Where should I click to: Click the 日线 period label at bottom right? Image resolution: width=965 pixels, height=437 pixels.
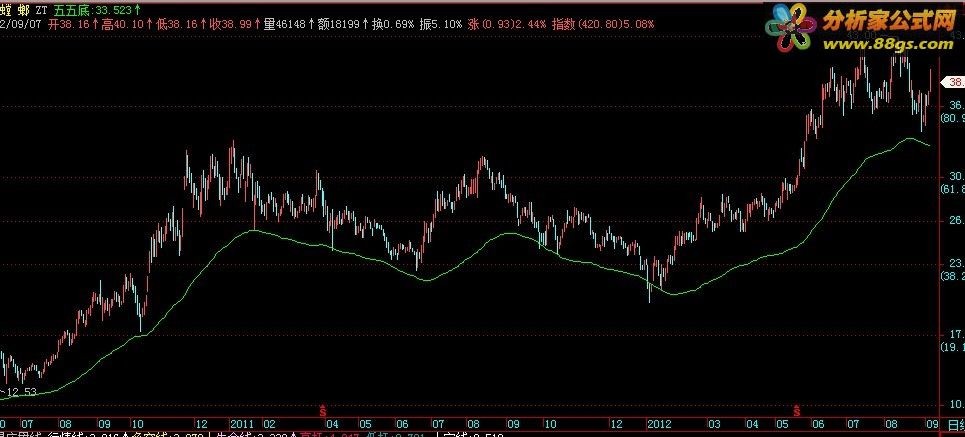(x=956, y=425)
